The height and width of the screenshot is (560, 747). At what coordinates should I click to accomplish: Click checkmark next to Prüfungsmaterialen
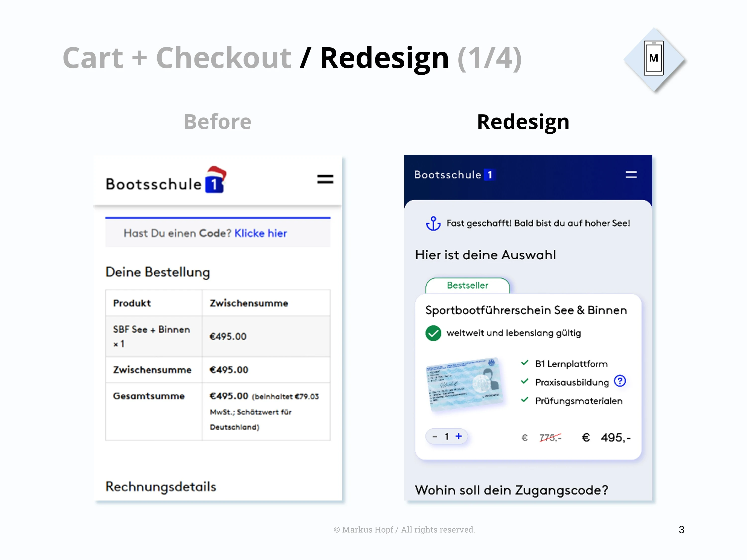click(524, 400)
